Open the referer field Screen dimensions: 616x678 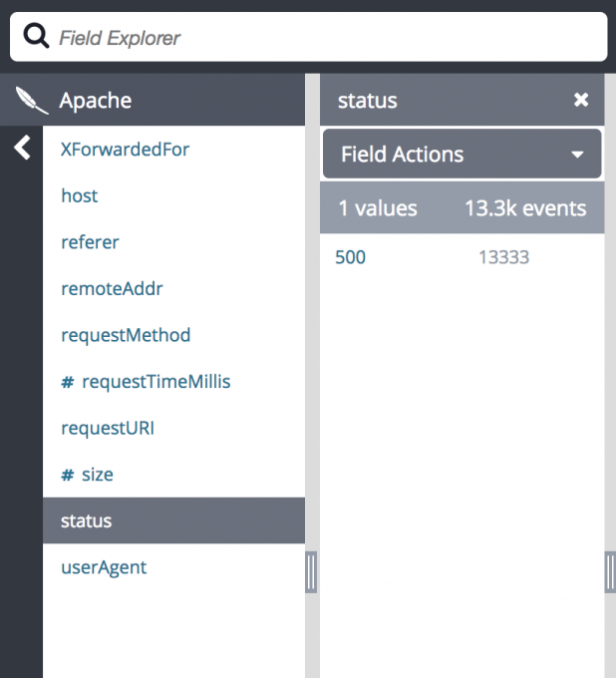tap(90, 242)
